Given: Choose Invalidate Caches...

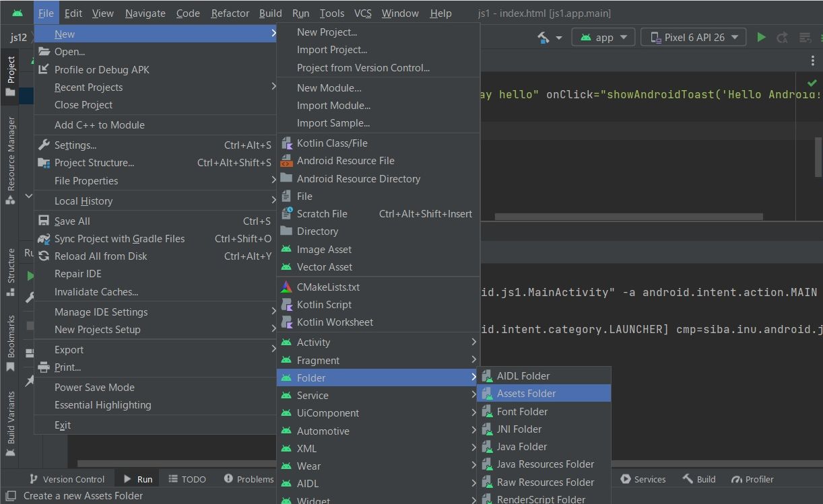Looking at the screenshot, I should [155, 291].
